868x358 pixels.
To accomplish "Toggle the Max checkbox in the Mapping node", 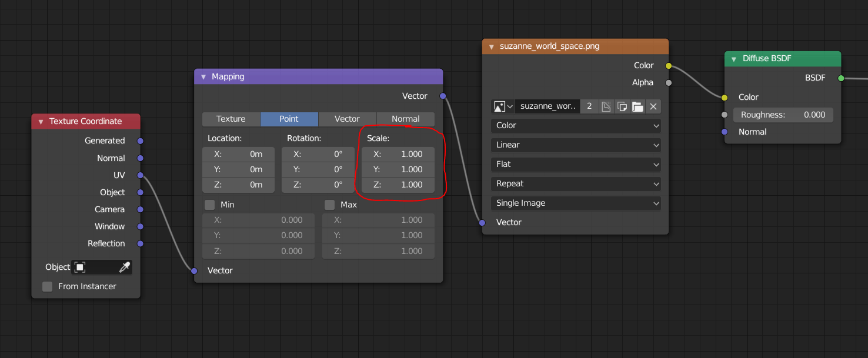I will pos(329,205).
